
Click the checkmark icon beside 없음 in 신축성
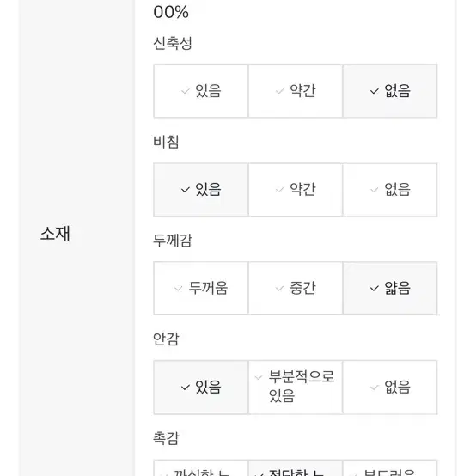coord(375,91)
